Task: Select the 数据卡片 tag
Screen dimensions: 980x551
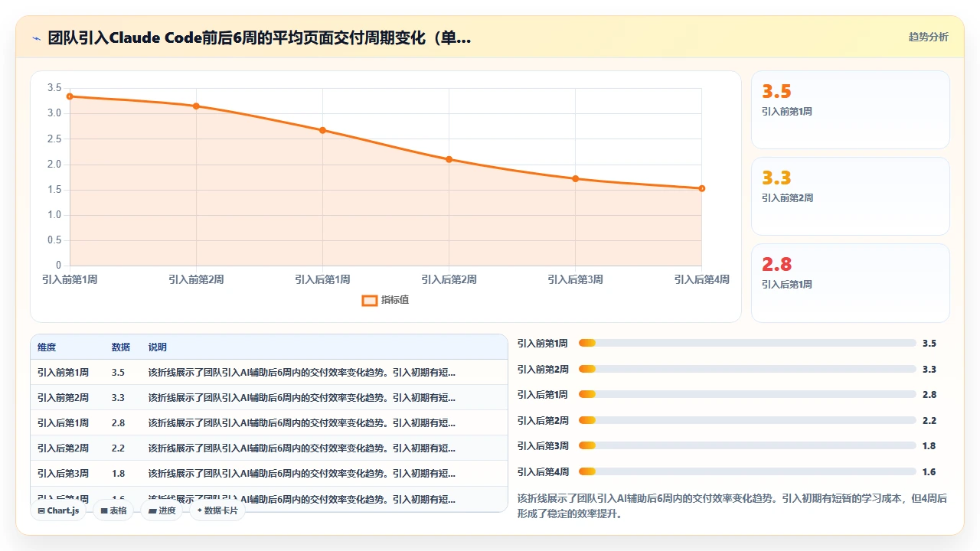Action: tap(217, 510)
